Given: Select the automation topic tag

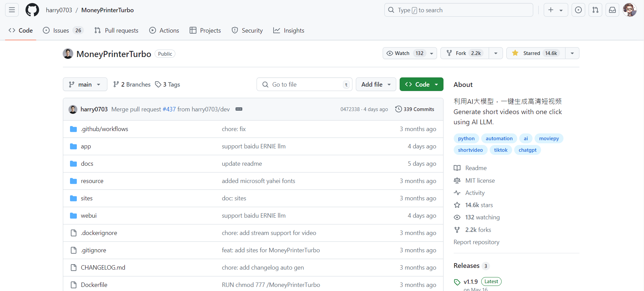Looking at the screenshot, I should [499, 138].
